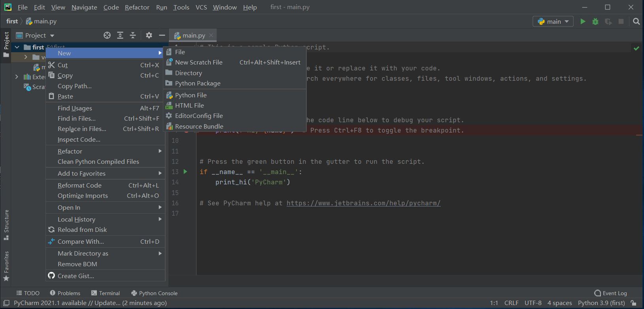Change the UTF-8 file encoding setting
Image resolution: width=644 pixels, height=309 pixels.
coord(533,303)
